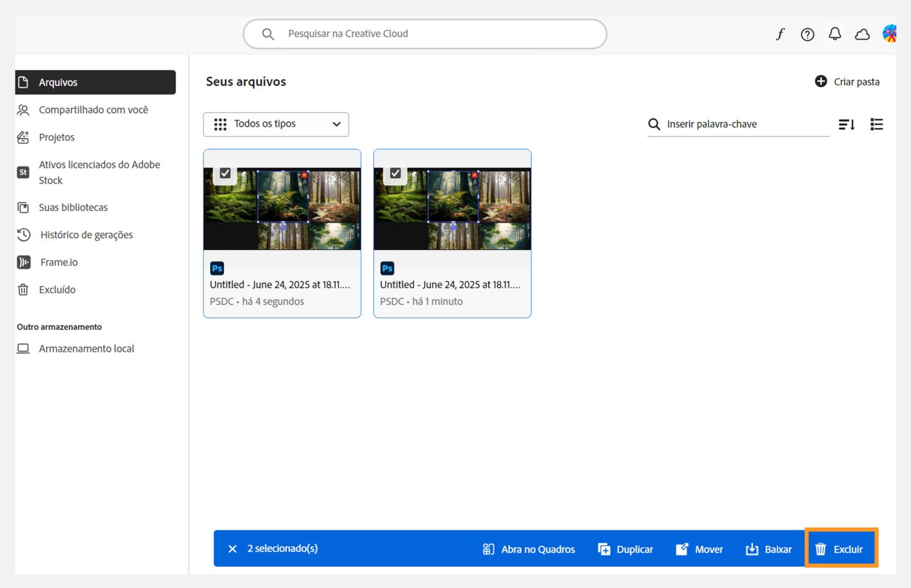Focus the Inserir palavra-chave field

[738, 124]
